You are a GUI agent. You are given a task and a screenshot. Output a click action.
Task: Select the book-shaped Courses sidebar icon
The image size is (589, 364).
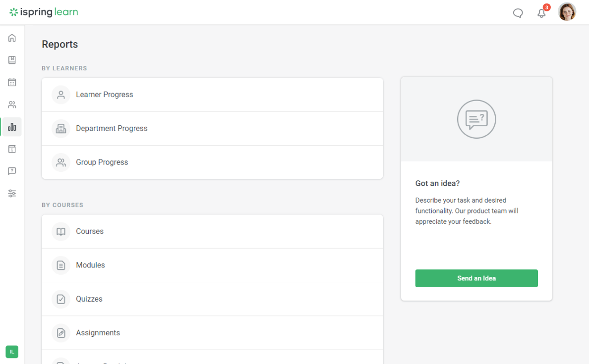tap(12, 60)
